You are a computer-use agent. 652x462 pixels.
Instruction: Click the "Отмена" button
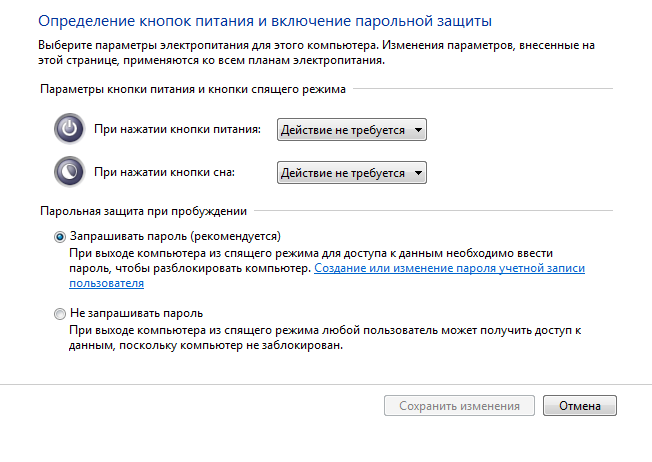click(x=580, y=405)
